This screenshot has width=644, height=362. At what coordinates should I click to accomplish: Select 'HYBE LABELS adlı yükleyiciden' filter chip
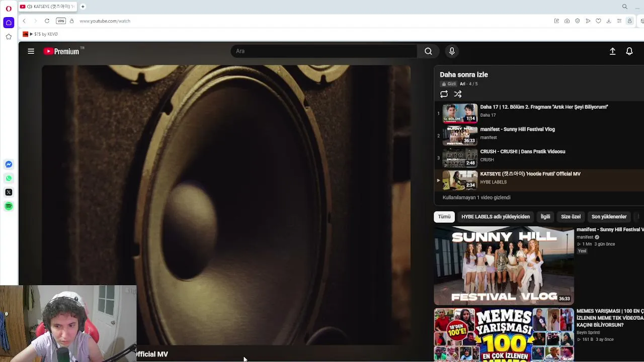(496, 217)
